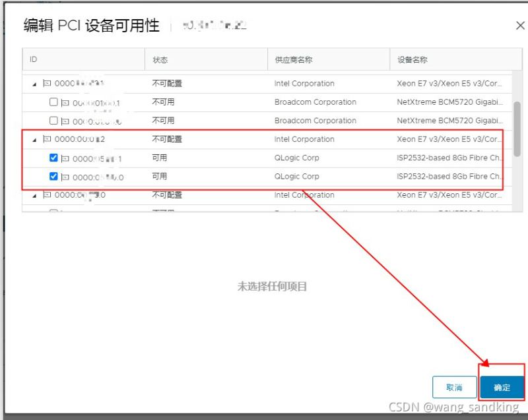Click the device icon of the first Broadcom row

pos(65,102)
